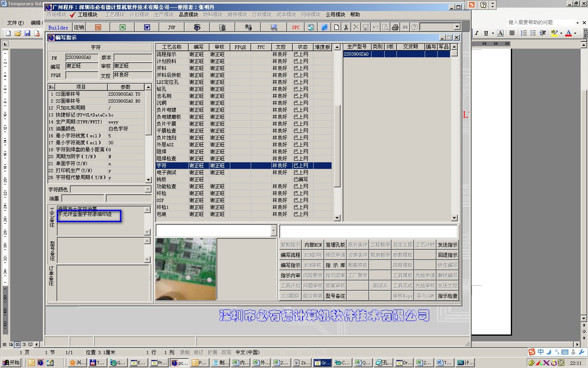Click the character border A icon in Word
This screenshot has width=588, height=368.
[x=500, y=33]
